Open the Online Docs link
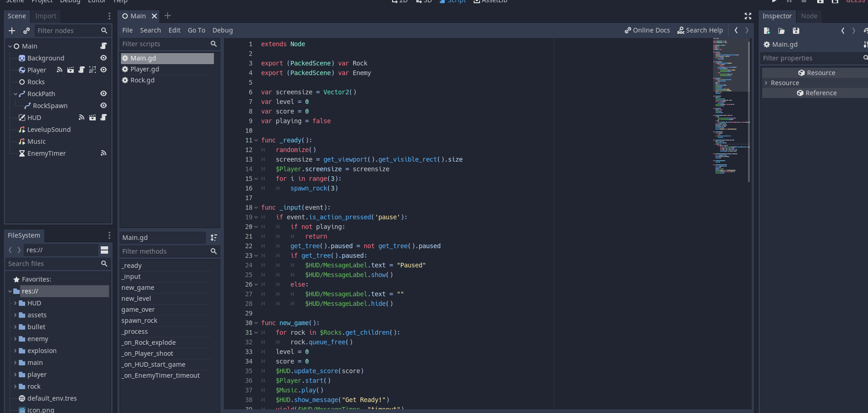The image size is (868, 413). click(x=647, y=30)
